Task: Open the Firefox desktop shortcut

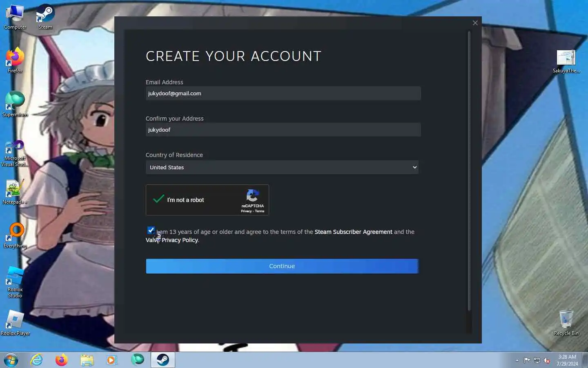Action: coord(15,61)
